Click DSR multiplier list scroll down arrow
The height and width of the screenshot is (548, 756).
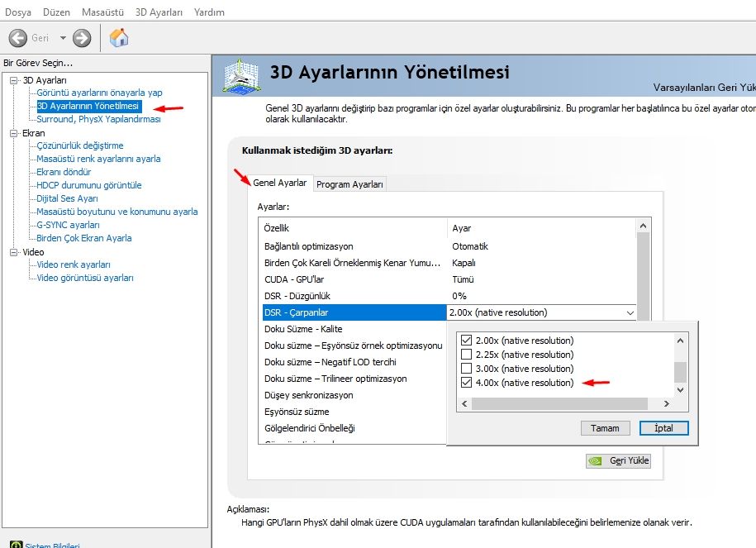tap(680, 390)
